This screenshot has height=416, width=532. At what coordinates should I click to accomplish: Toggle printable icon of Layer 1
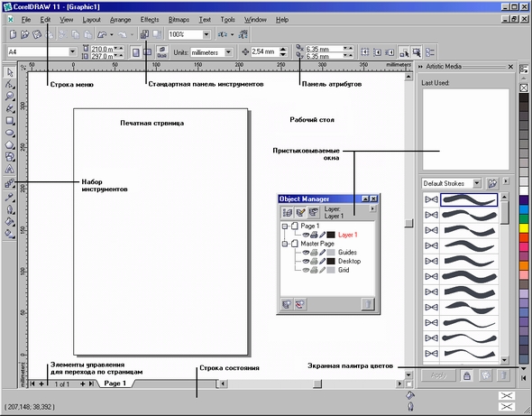(x=314, y=235)
